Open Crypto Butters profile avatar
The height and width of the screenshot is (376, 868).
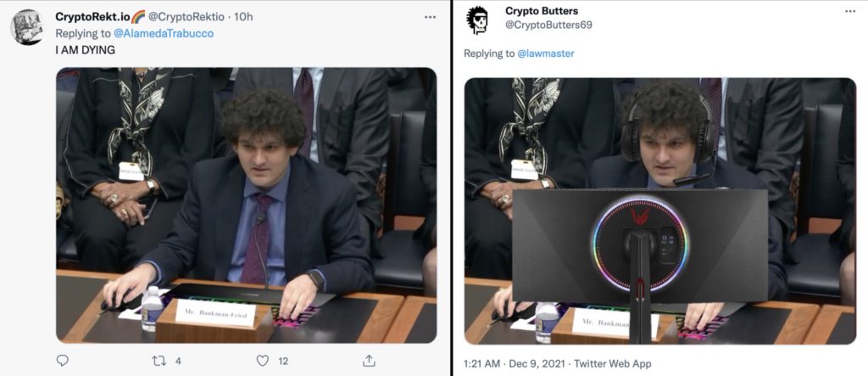(x=476, y=20)
